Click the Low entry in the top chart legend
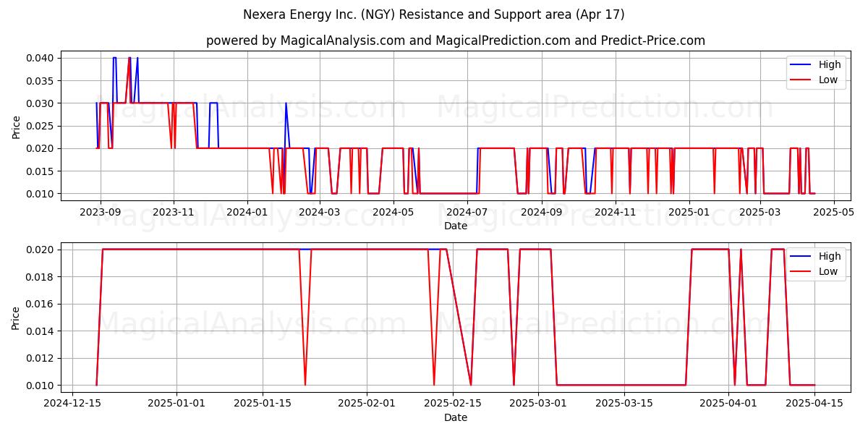The width and height of the screenshot is (868, 434). pos(815,80)
